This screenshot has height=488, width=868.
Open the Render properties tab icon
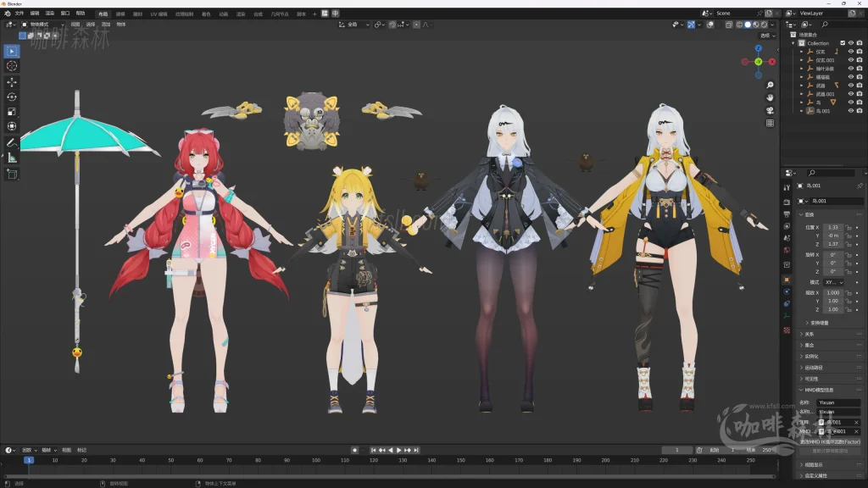pyautogui.click(x=787, y=202)
